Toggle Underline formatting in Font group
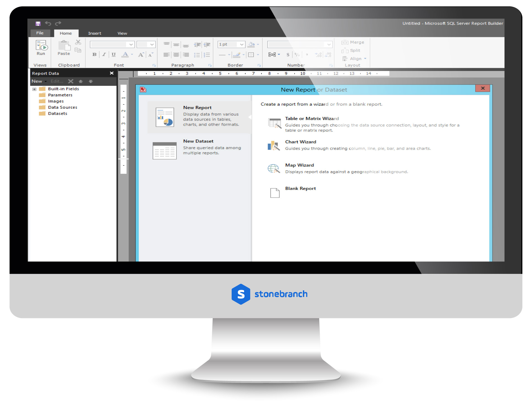This screenshot has height=409, width=532. (113, 55)
